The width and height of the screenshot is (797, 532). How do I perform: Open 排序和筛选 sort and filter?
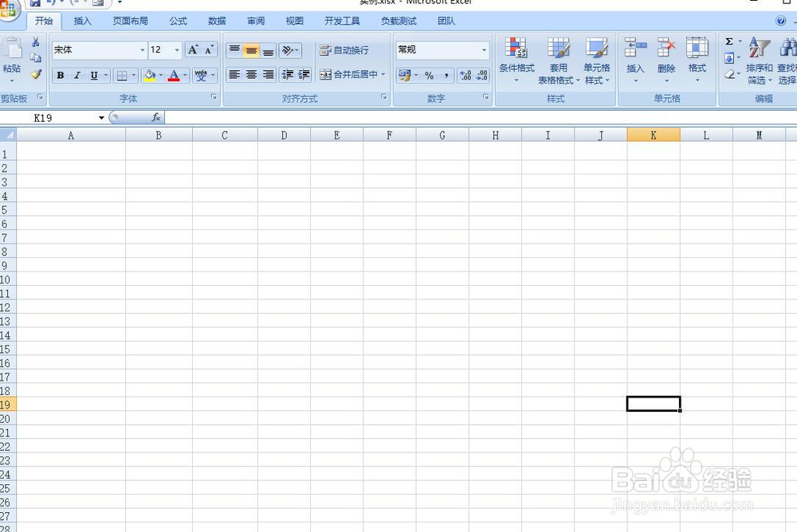760,61
